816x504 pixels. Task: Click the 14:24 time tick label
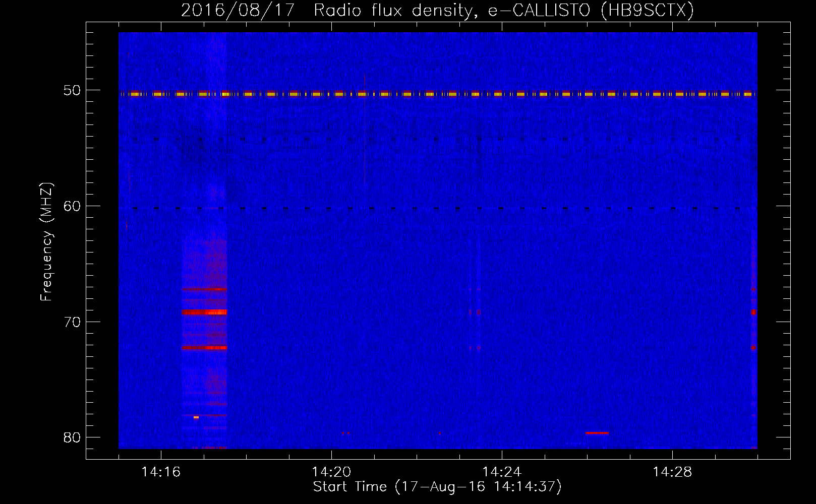click(502, 472)
